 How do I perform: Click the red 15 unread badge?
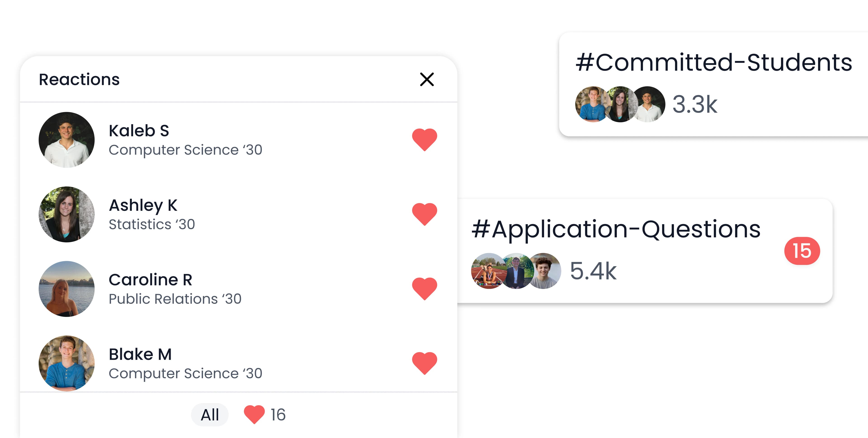802,251
